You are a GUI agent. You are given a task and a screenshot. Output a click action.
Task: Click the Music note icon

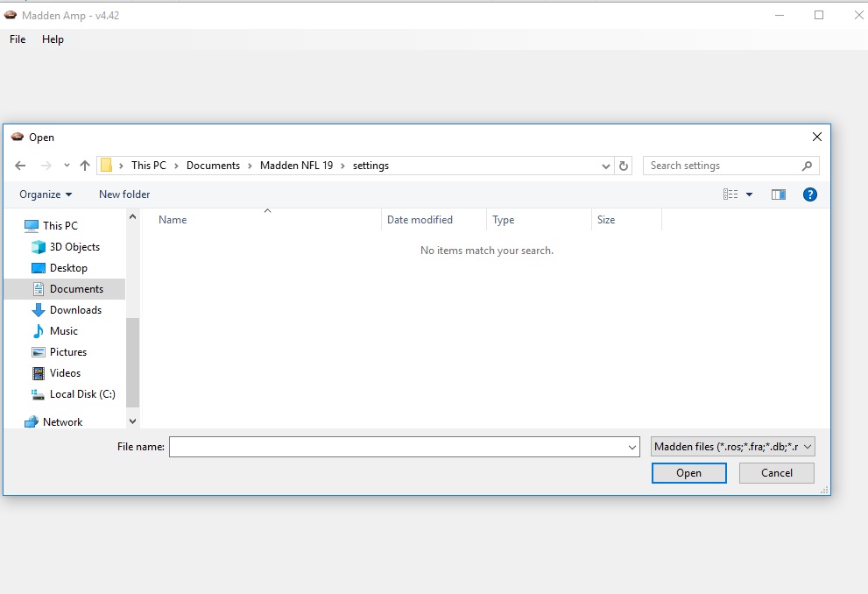click(39, 331)
